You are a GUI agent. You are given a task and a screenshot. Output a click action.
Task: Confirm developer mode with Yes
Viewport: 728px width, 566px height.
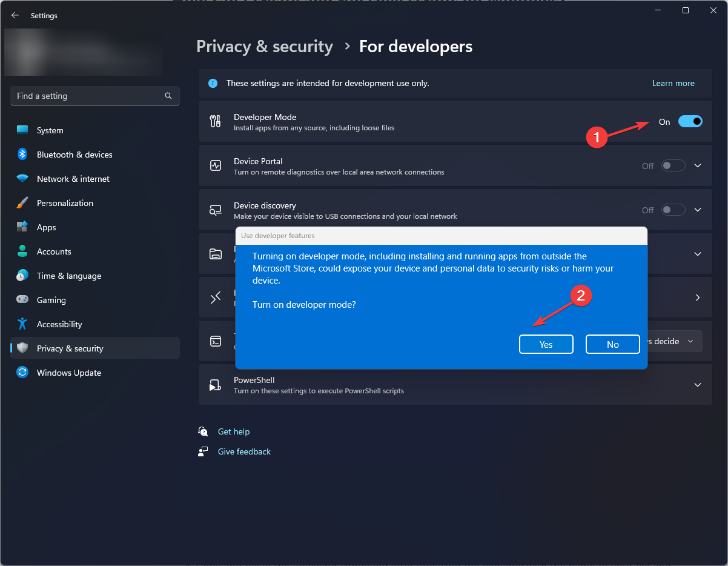point(546,344)
